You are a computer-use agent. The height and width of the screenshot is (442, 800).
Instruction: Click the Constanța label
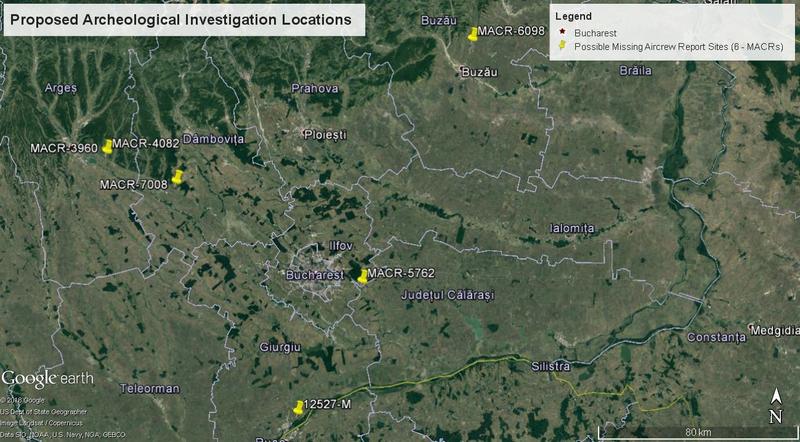[x=716, y=337]
